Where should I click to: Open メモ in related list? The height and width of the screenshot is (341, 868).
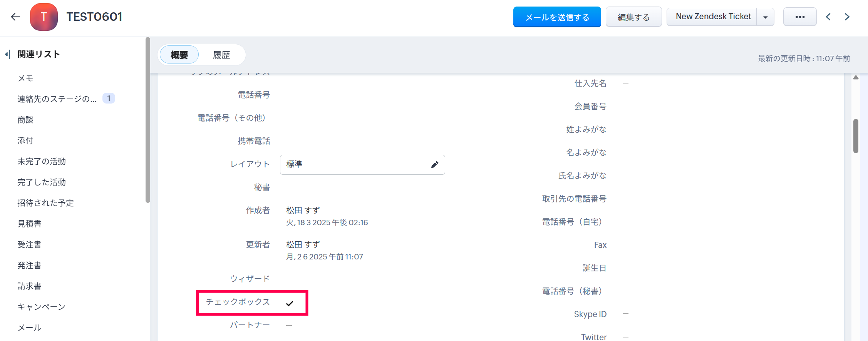point(25,78)
